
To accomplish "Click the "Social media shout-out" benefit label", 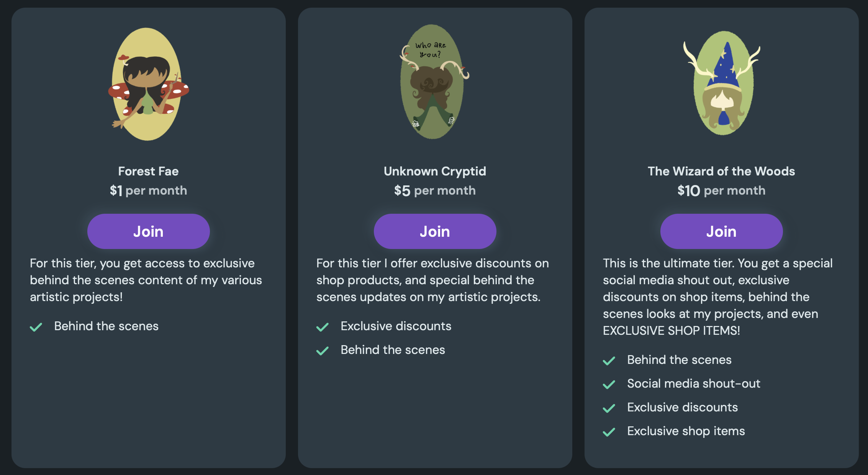I will (694, 383).
